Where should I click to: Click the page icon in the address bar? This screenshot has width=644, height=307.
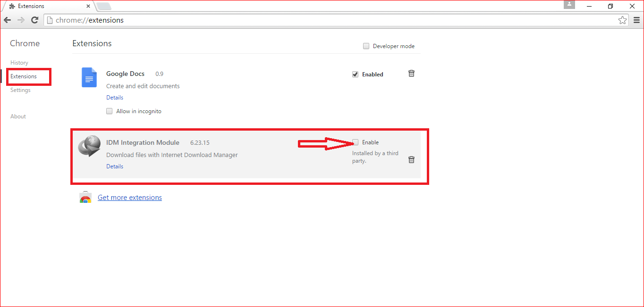tap(50, 20)
